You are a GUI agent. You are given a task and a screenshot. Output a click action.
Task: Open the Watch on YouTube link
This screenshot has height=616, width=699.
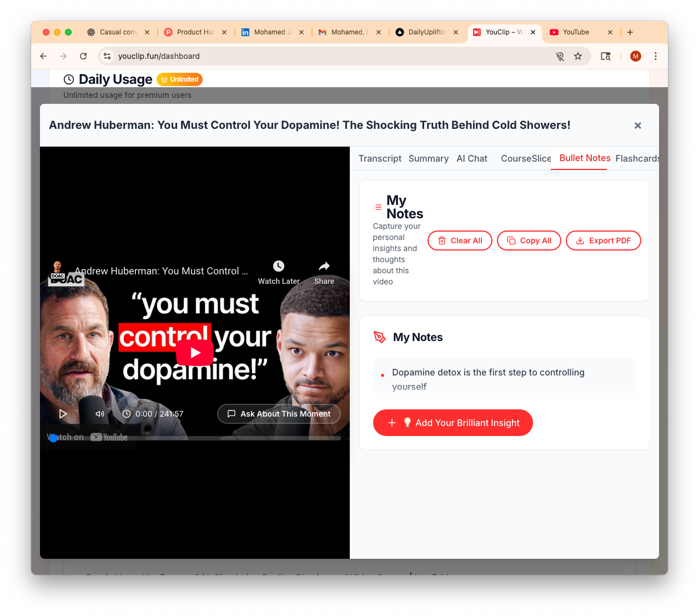coord(87,437)
